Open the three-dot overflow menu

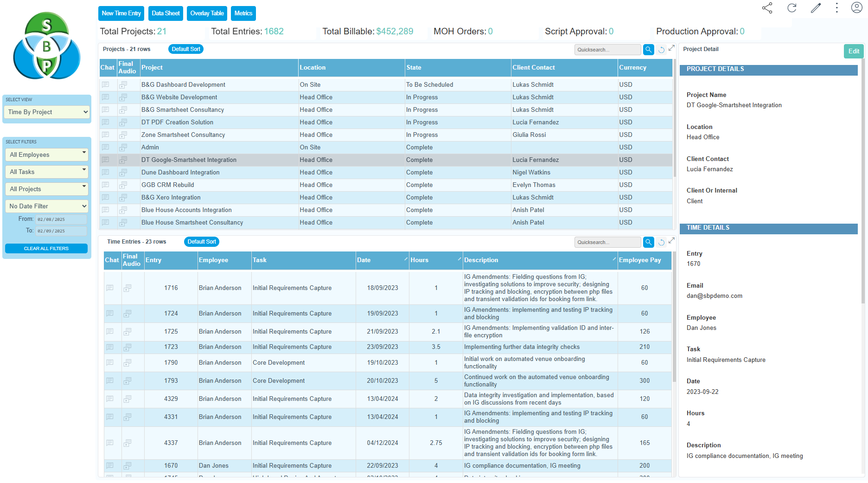click(x=836, y=8)
